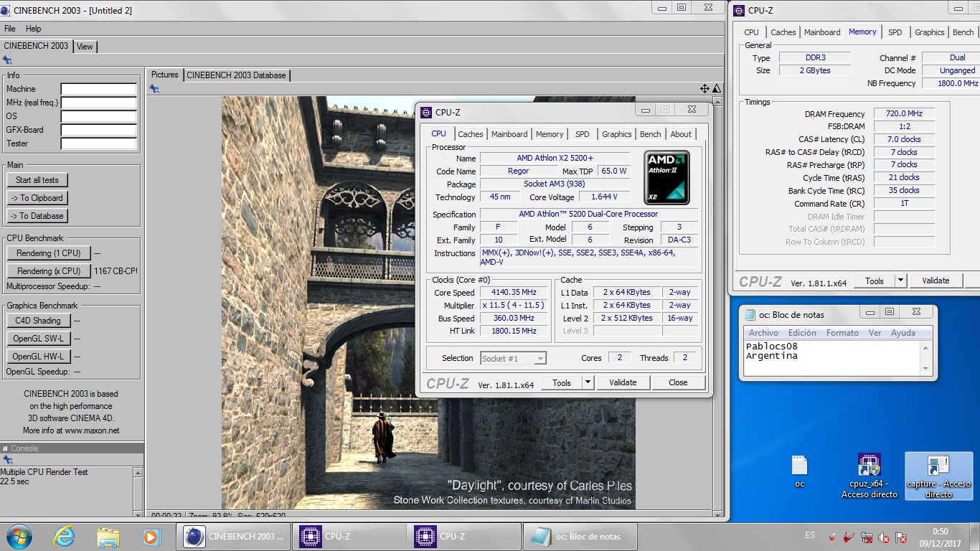The width and height of the screenshot is (980, 551).
Task: Start Rendering (x CPU) benchmark
Action: [49, 271]
